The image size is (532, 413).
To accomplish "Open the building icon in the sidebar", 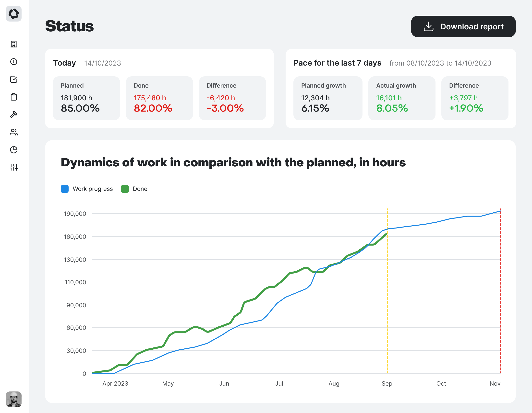I will [14, 44].
